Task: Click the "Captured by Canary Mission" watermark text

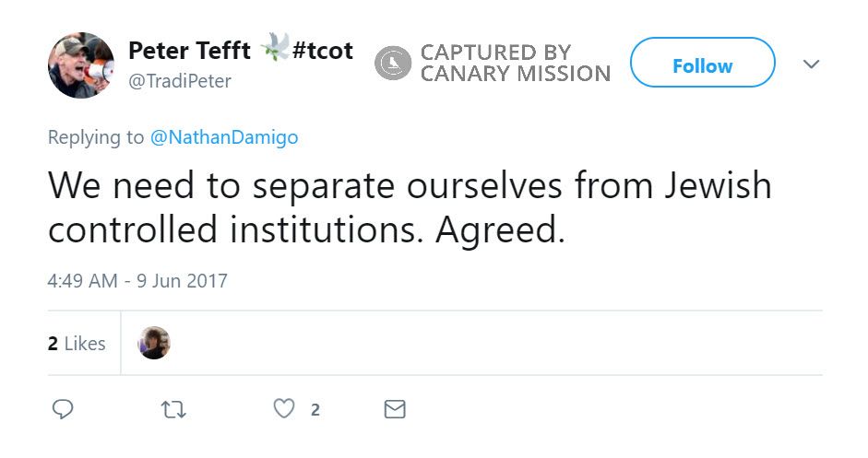Action: pyautogui.click(x=515, y=64)
